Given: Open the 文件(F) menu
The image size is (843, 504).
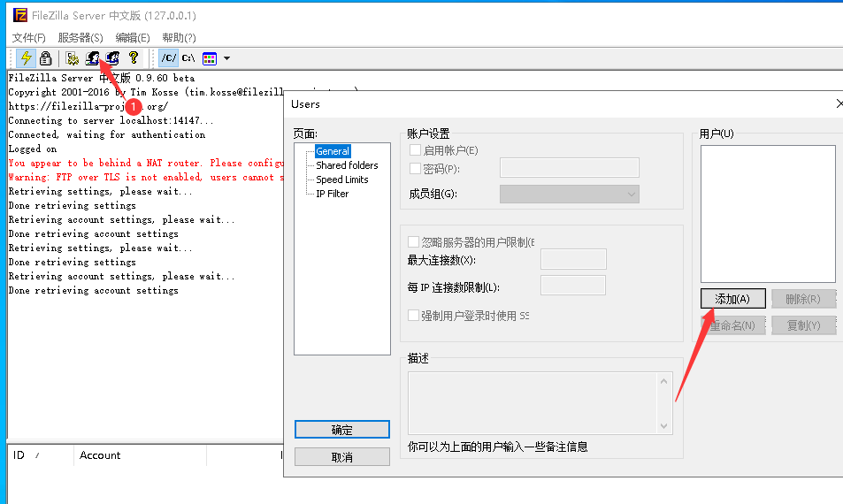Looking at the screenshot, I should point(29,38).
